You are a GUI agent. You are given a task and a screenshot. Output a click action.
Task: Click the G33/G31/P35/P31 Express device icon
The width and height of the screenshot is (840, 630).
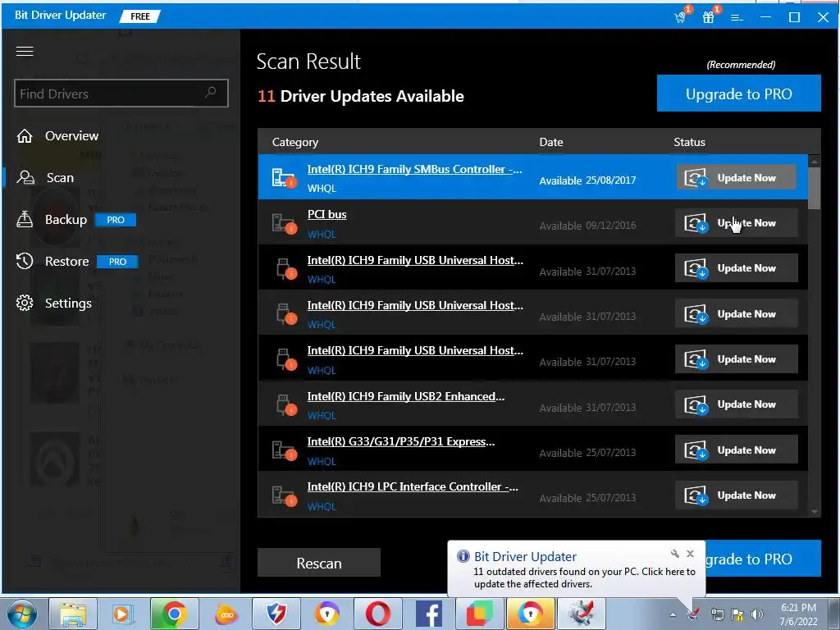tap(283, 450)
